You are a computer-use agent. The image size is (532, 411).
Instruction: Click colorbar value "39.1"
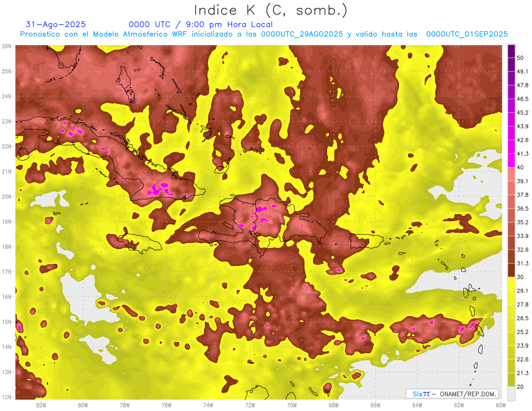coord(523,181)
